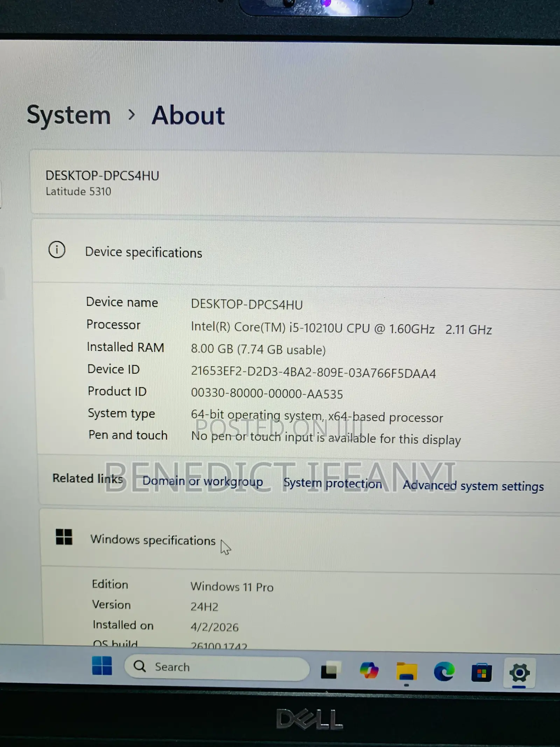The height and width of the screenshot is (747, 560).
Task: Click the taskbar Search box
Action: point(217,668)
